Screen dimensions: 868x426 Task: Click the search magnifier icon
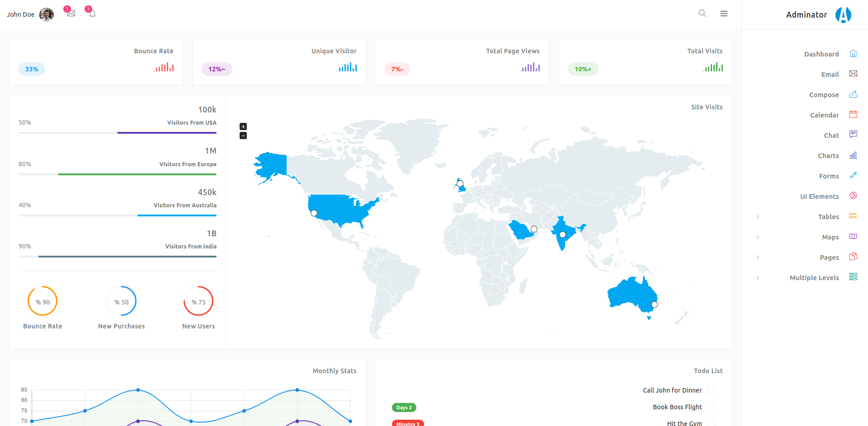pos(702,14)
